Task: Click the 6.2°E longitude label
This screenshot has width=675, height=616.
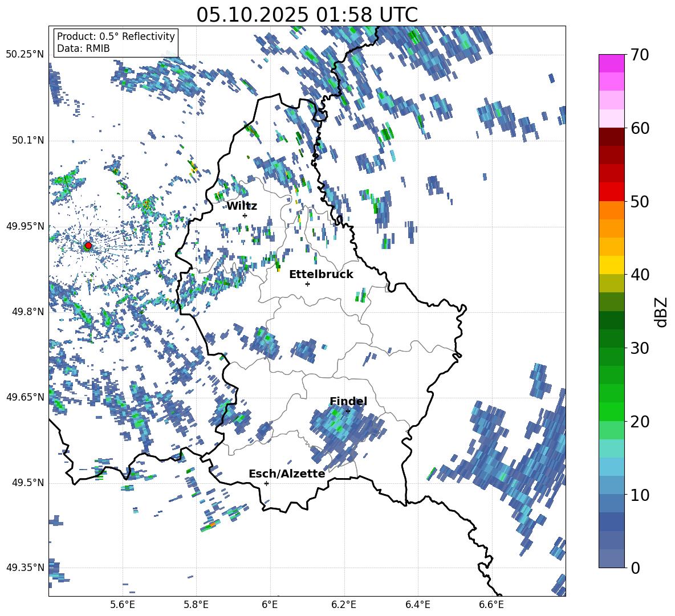Action: [x=344, y=605]
